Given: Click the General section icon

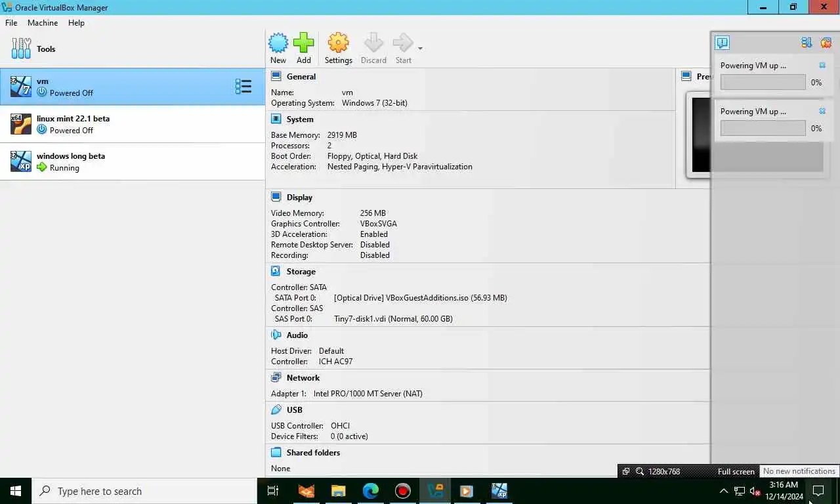Looking at the screenshot, I should click(x=276, y=77).
